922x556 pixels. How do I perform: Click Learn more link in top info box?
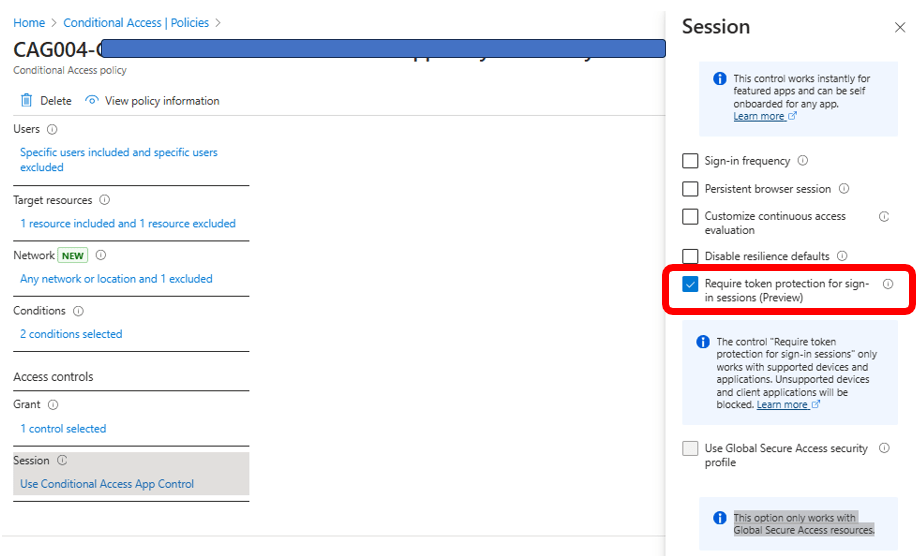pyautogui.click(x=759, y=116)
